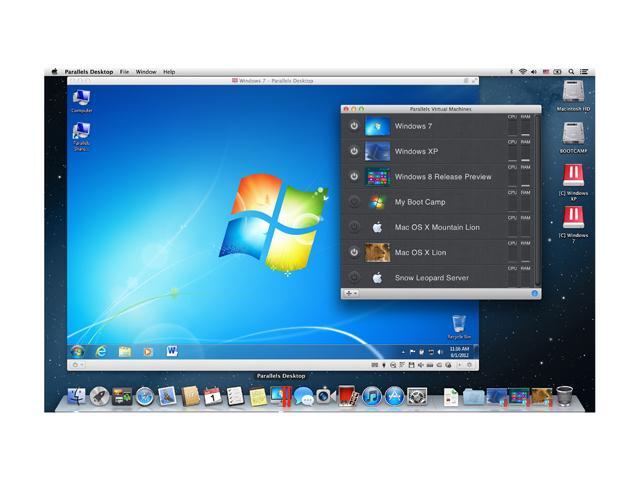Click the Virtual Machines list scrollbar
Screen dimensions: 640x480
point(537,200)
